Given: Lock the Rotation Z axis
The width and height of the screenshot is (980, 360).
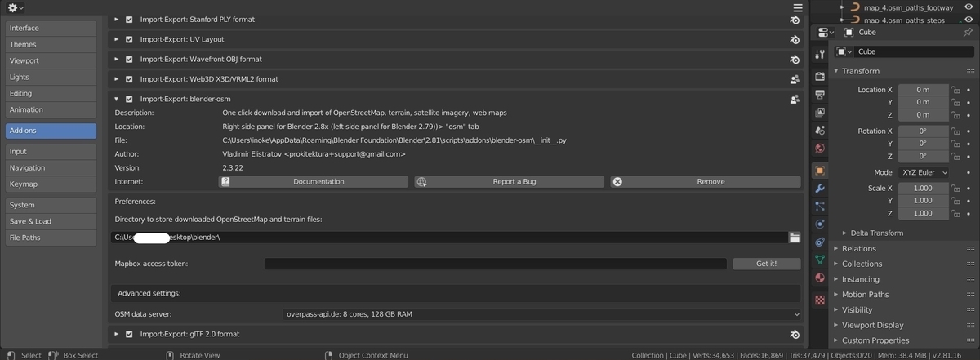Looking at the screenshot, I should tap(955, 156).
